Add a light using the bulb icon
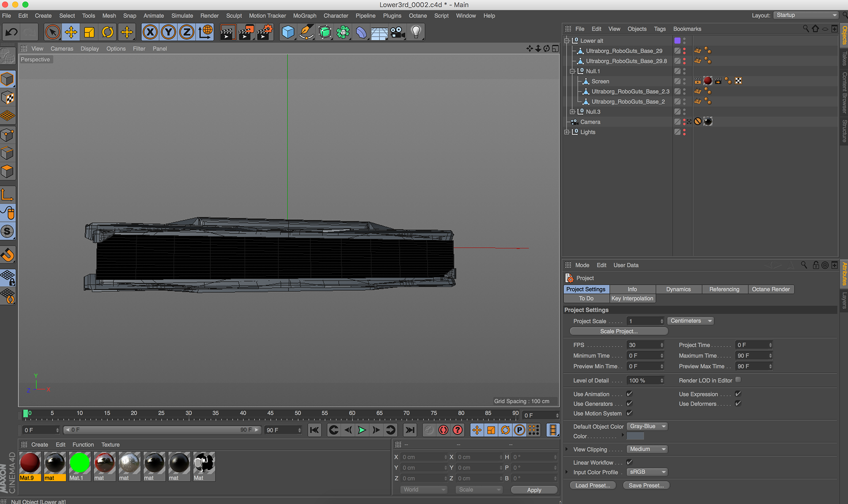Image resolution: width=848 pixels, height=504 pixels. (416, 32)
